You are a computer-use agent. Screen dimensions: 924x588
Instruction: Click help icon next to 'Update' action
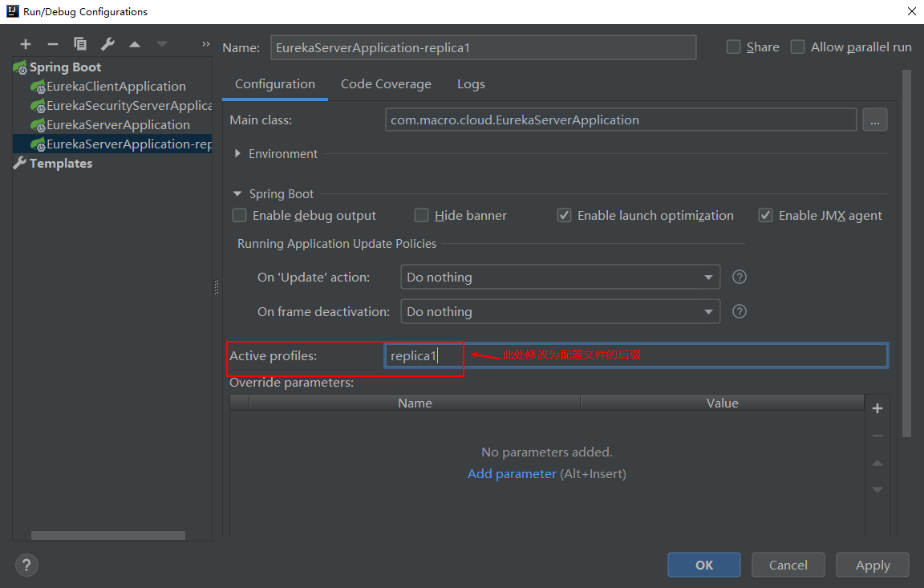(740, 277)
